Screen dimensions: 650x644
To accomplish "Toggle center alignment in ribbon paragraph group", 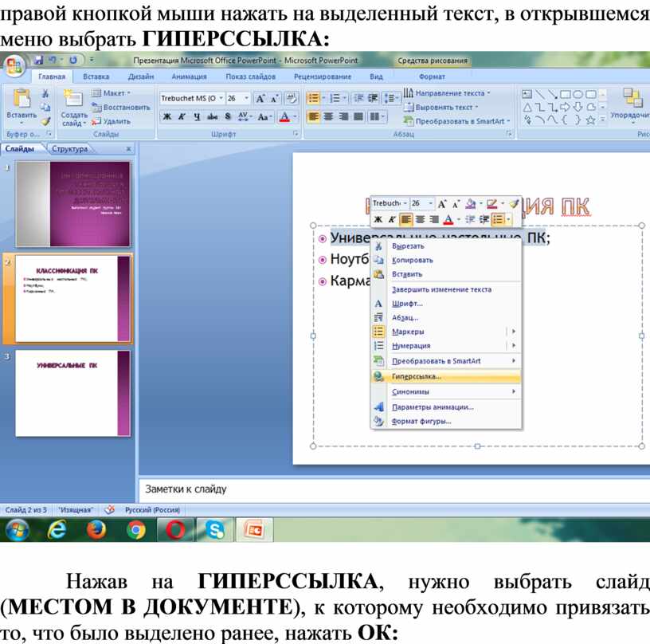I will 328,117.
